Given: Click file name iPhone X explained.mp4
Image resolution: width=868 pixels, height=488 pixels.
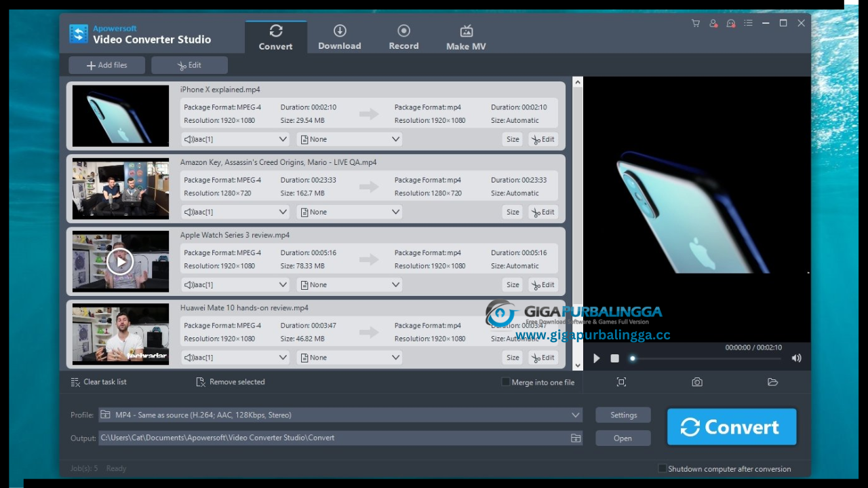Looking at the screenshot, I should 220,90.
